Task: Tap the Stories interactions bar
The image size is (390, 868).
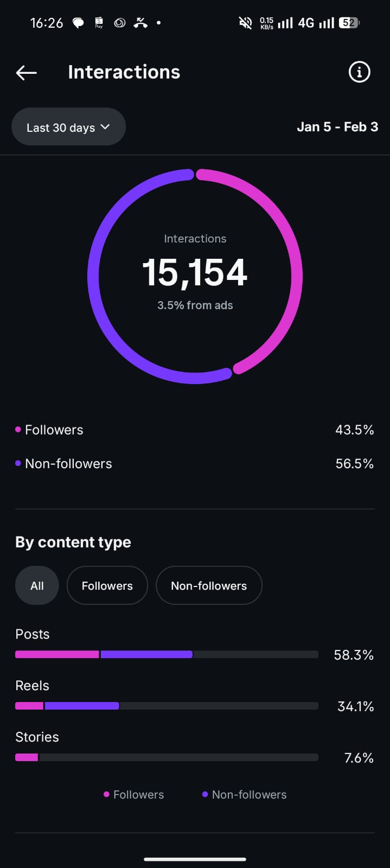Action: 167,757
